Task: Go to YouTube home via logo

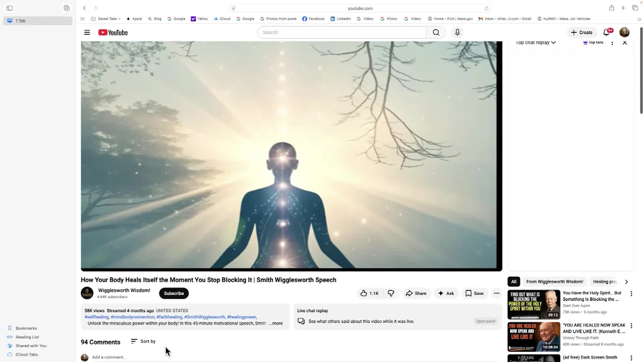Action: point(113,33)
